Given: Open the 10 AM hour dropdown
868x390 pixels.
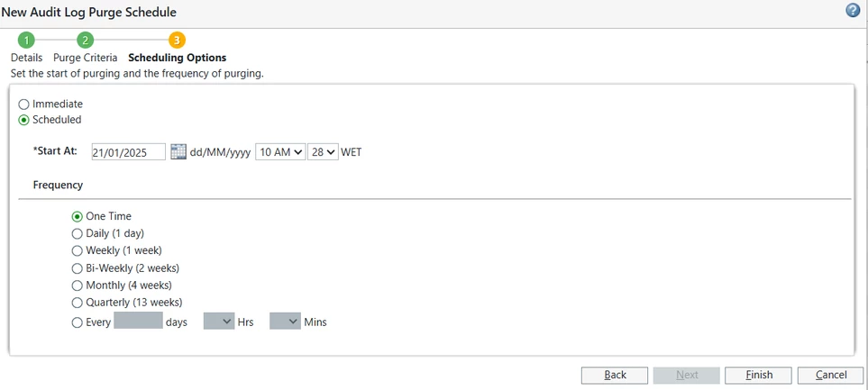Looking at the screenshot, I should tap(280, 152).
